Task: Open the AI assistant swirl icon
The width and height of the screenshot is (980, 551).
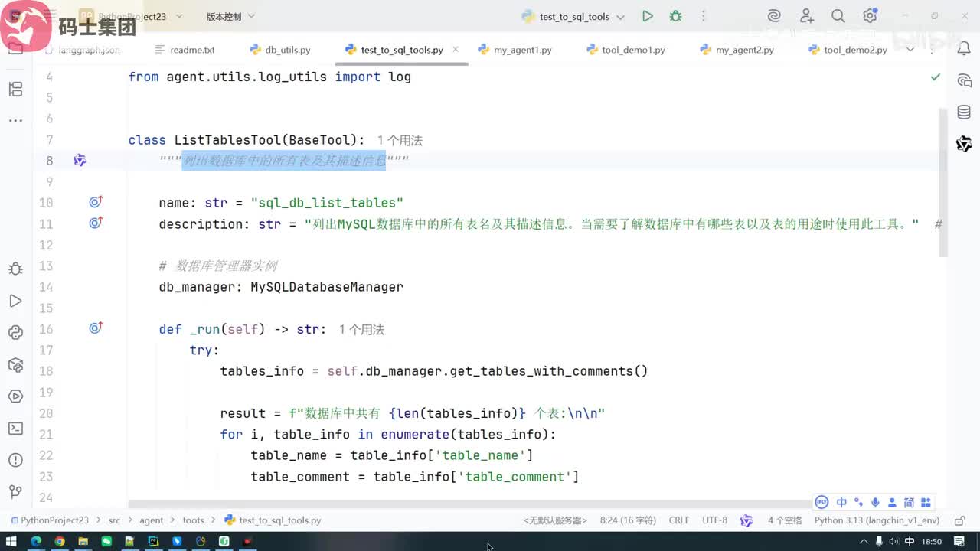Action: [774, 16]
